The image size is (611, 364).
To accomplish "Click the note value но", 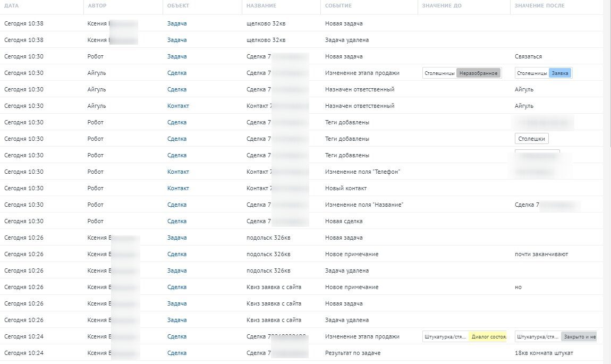I will coord(518,287).
